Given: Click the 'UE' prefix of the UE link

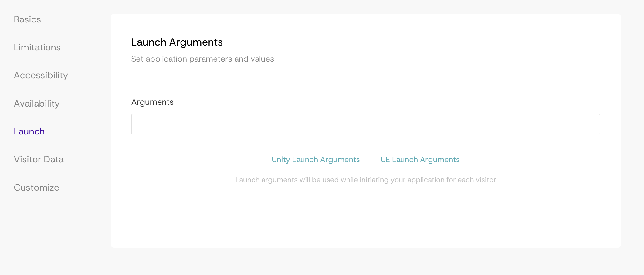Looking at the screenshot, I should (385, 160).
